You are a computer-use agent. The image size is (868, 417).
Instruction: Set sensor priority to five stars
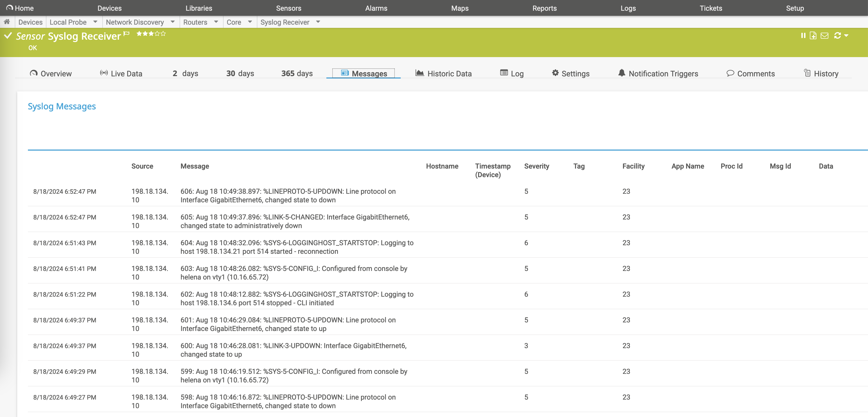click(x=163, y=33)
